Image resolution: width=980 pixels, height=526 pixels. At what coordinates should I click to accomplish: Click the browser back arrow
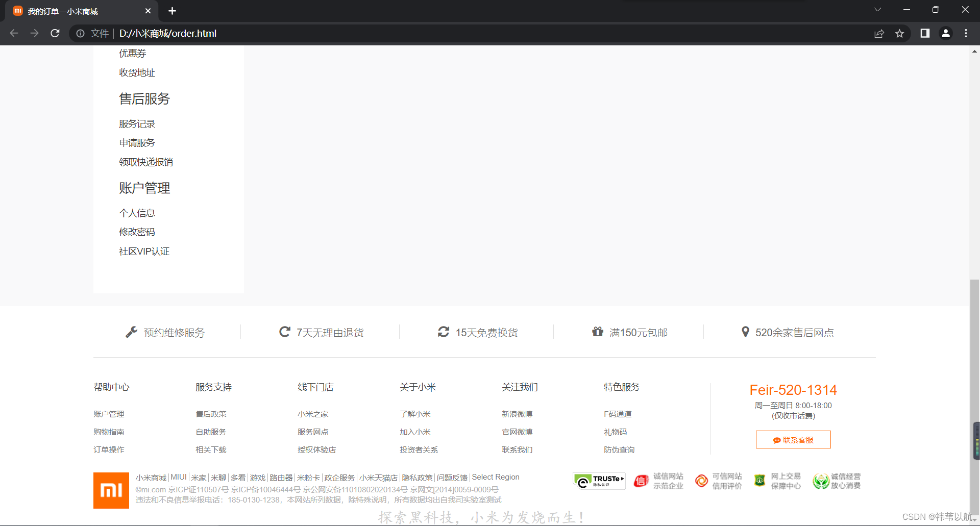14,33
